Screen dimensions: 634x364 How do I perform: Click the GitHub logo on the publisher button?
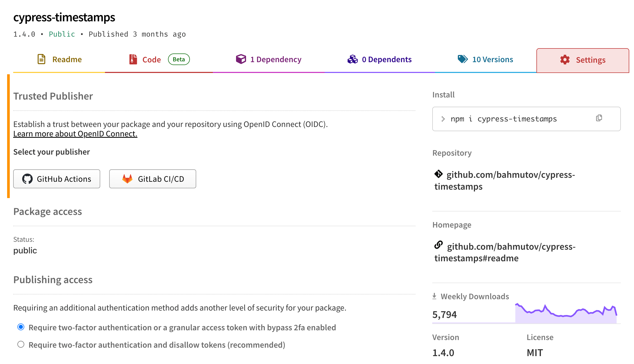coord(28,179)
